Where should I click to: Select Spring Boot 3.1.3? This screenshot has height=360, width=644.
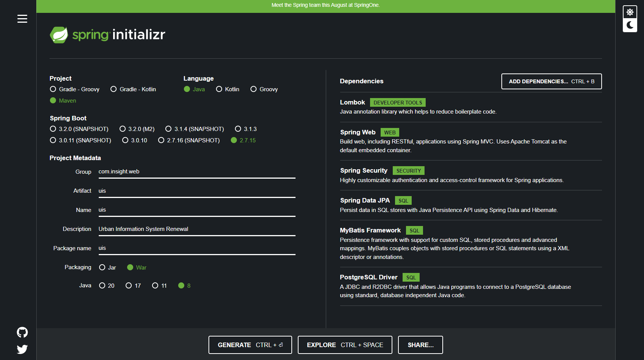click(x=246, y=129)
